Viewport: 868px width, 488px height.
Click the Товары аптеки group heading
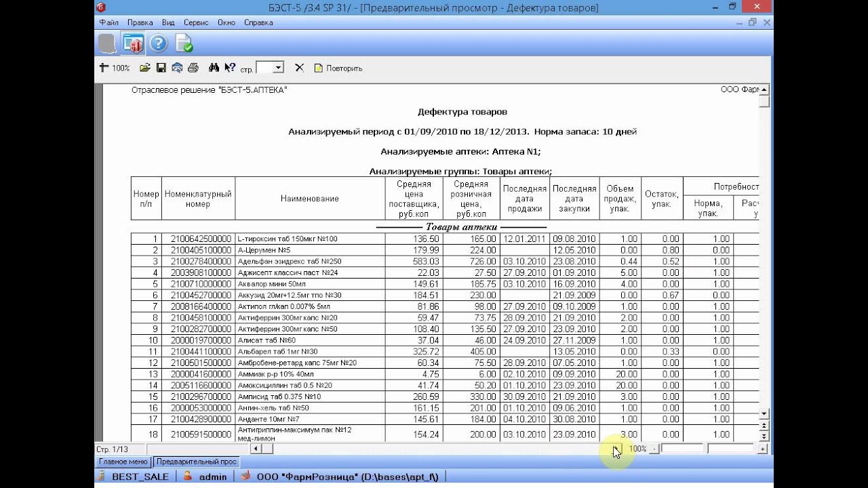point(461,227)
